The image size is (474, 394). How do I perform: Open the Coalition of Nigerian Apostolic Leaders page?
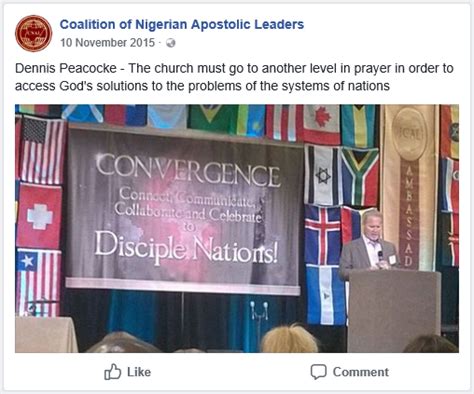click(x=182, y=25)
